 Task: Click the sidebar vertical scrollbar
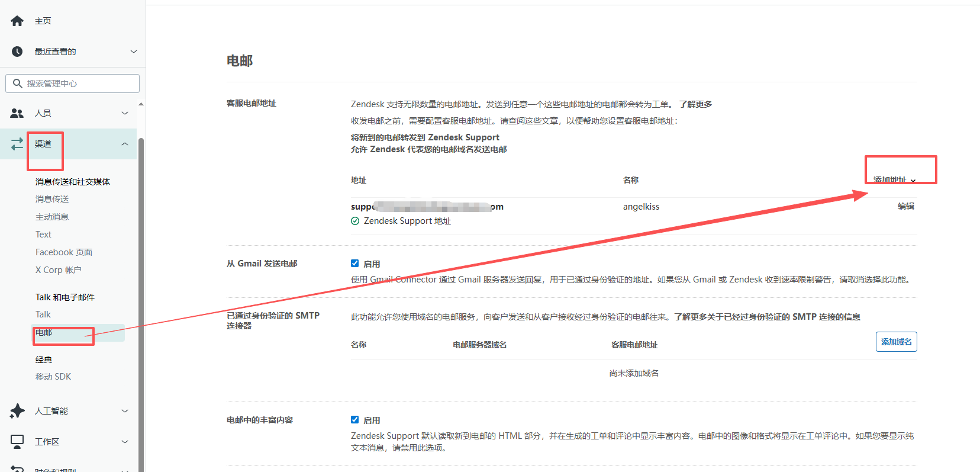pyautogui.click(x=141, y=296)
